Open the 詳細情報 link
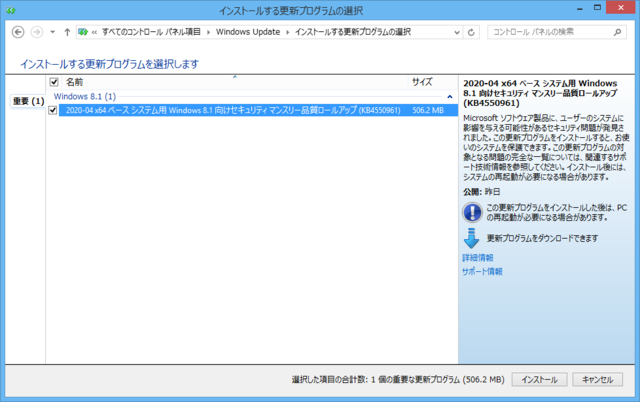Viewport: 640px width, 402px height. click(478, 258)
